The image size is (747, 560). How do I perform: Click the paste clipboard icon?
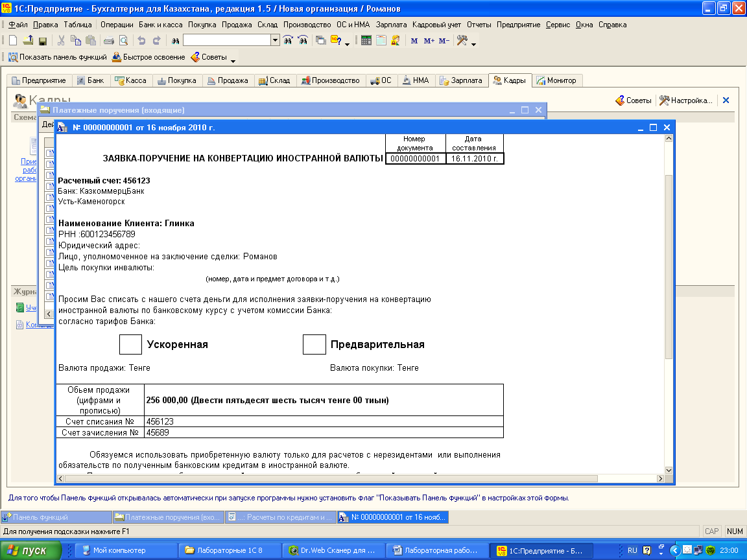pos(91,41)
